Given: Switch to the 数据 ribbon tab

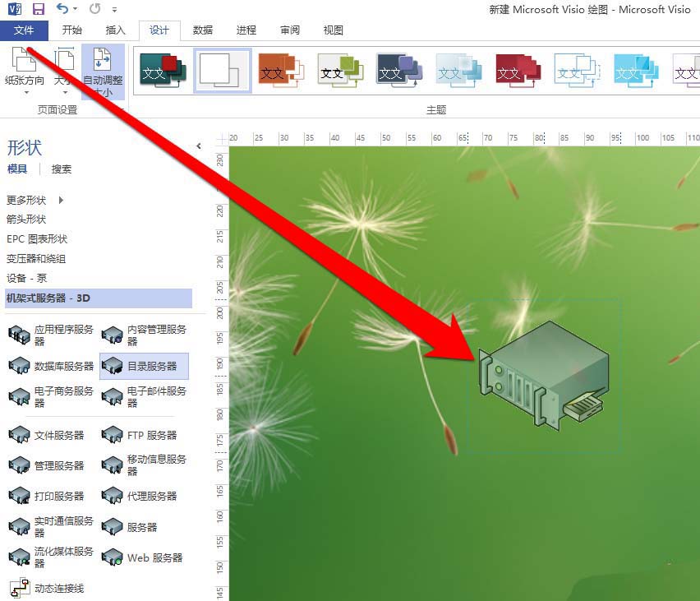Looking at the screenshot, I should pyautogui.click(x=203, y=30).
